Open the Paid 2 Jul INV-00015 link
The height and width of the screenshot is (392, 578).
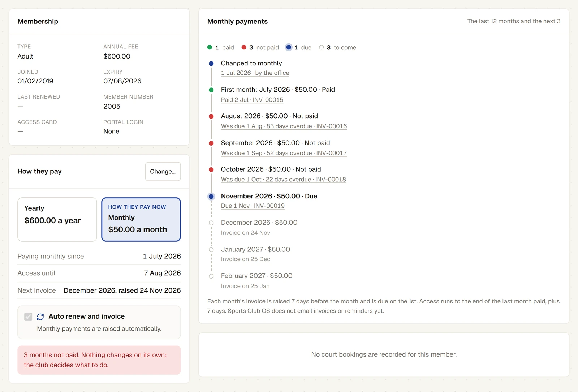pyautogui.click(x=252, y=100)
